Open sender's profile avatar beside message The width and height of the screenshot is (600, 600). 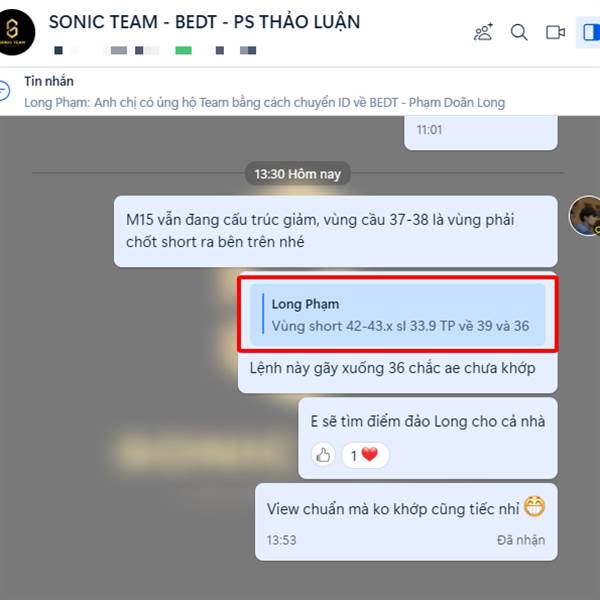click(585, 215)
